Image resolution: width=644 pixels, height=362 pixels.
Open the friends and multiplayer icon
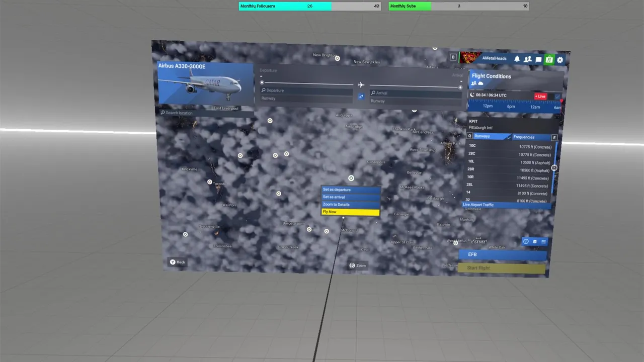[527, 59]
